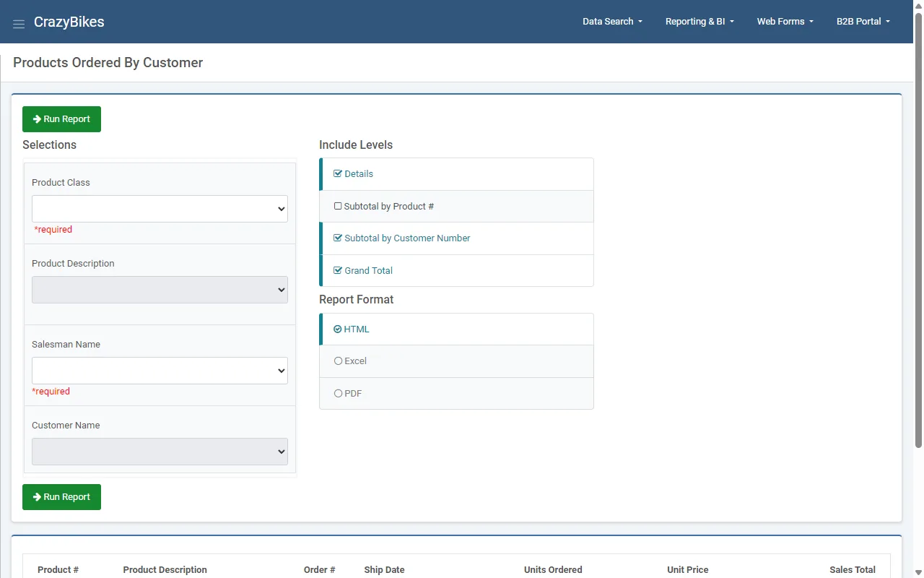This screenshot has height=578, width=924.
Task: Click the bottom Run Report button
Action: (61, 497)
